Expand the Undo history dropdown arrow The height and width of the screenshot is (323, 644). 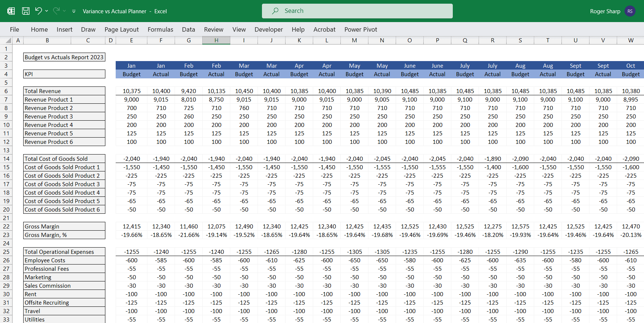(47, 11)
